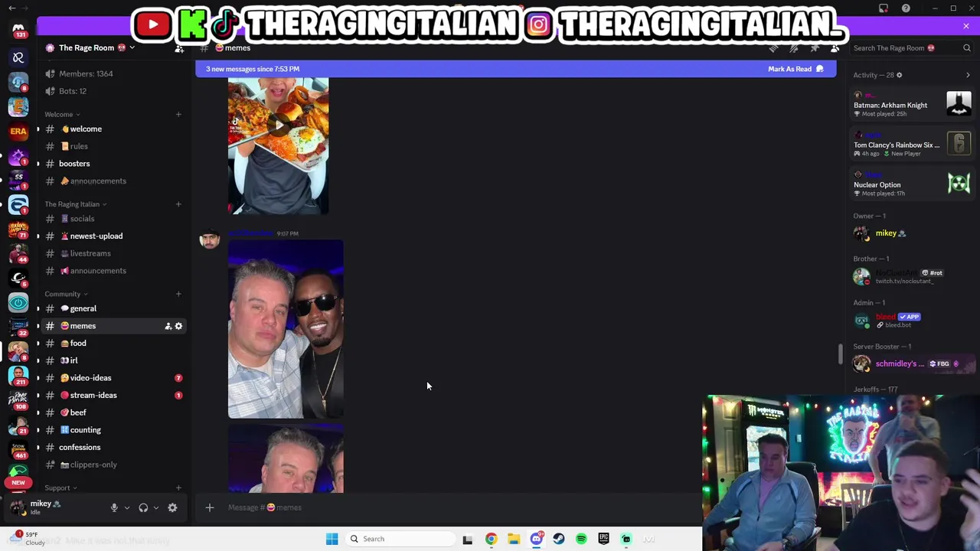Open Nuclear Option activity card
980x551 pixels.
913,184
